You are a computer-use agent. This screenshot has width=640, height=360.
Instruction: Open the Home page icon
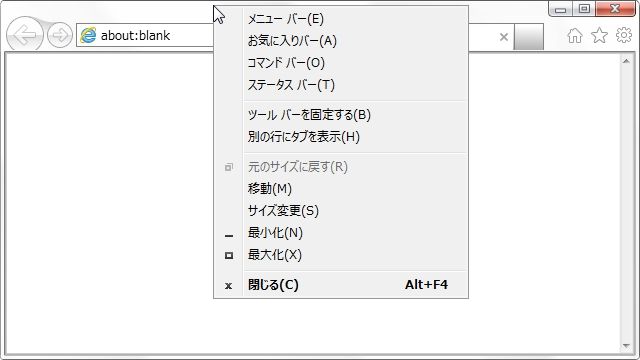575,36
